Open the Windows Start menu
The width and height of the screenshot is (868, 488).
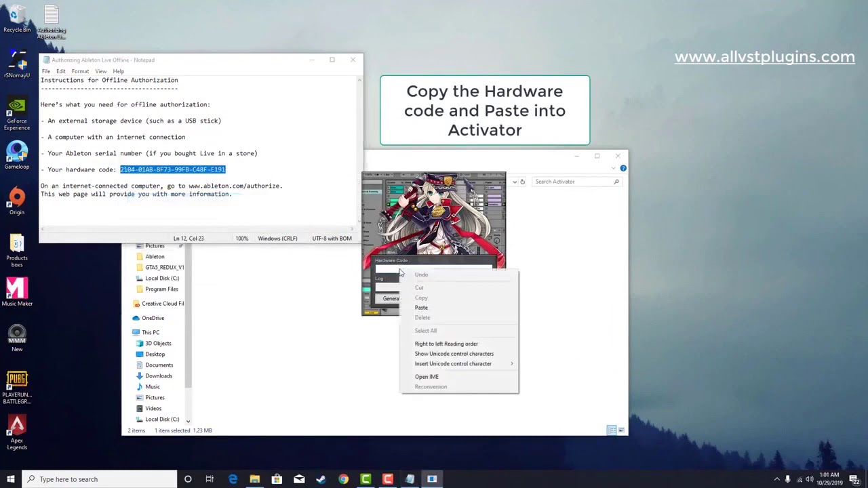coord(11,479)
